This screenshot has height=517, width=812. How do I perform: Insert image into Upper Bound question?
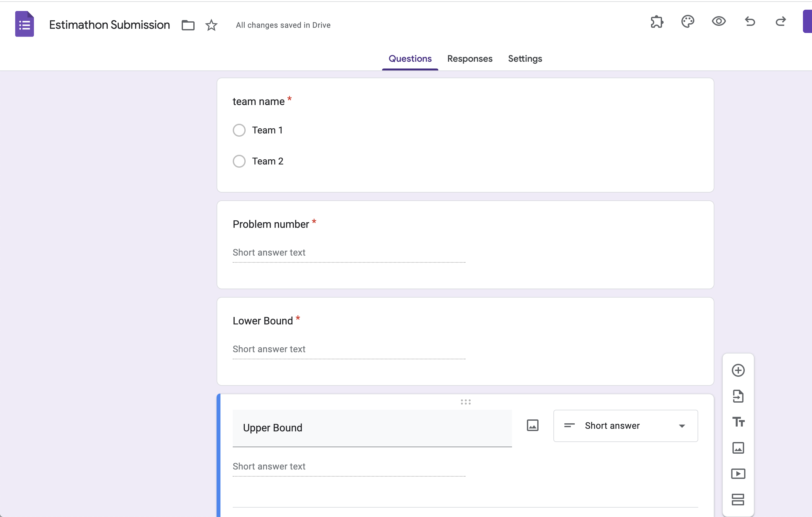532,425
